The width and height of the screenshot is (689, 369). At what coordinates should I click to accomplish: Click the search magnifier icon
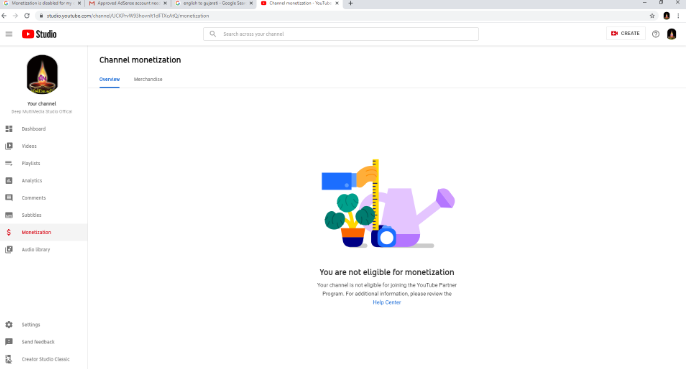(x=213, y=34)
